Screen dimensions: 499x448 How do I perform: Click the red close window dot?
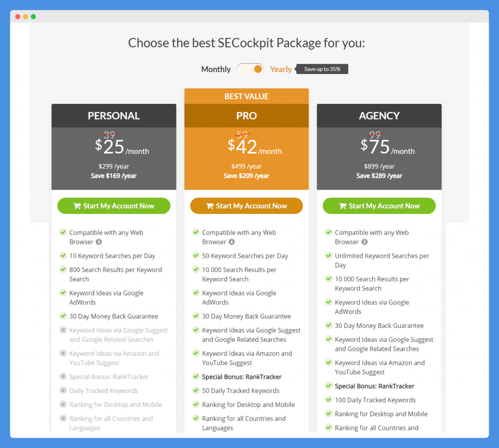pos(18,17)
